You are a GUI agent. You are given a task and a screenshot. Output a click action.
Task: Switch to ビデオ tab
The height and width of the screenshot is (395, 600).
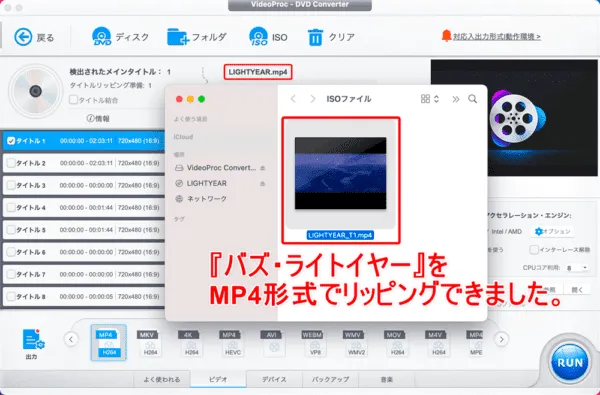pyautogui.click(x=218, y=379)
